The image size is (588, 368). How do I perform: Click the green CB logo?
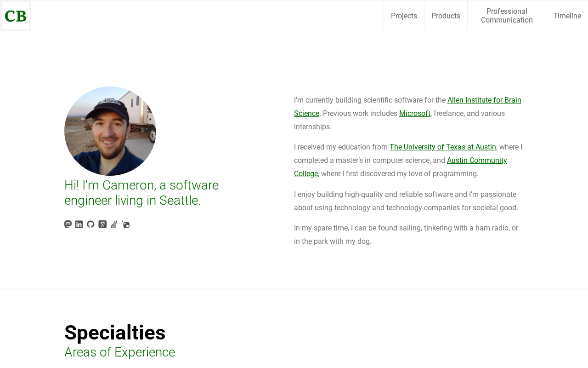click(16, 16)
